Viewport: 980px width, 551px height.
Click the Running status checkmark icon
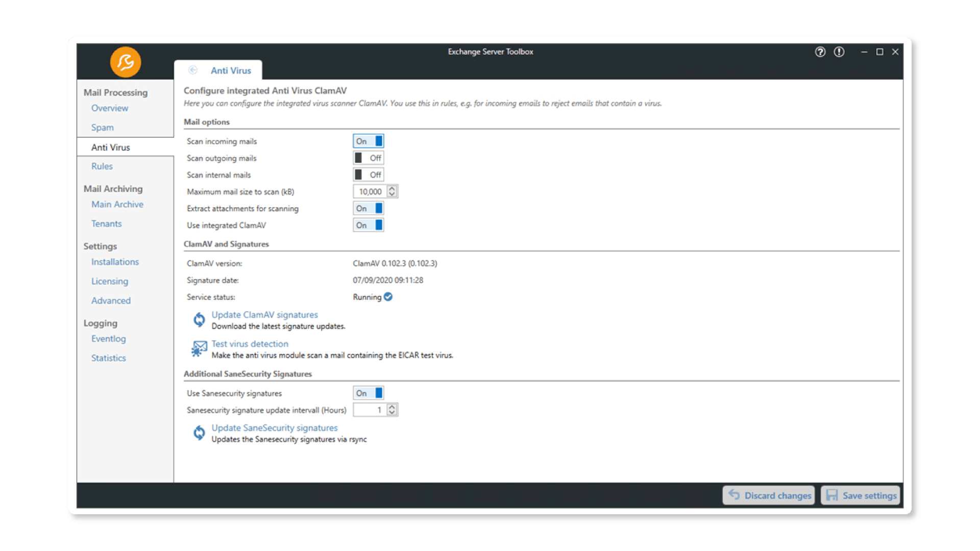point(388,297)
